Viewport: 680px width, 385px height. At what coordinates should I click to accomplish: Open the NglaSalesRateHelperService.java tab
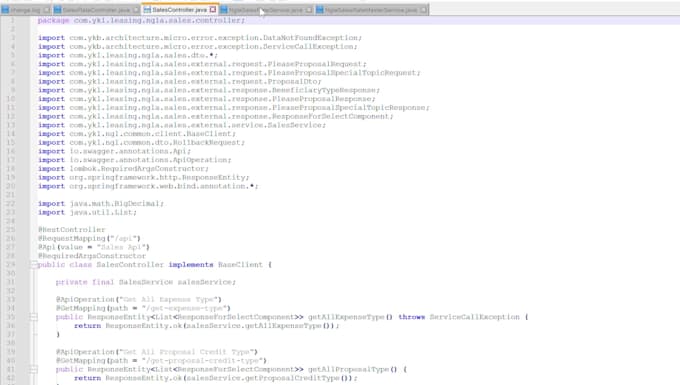pyautogui.click(x=371, y=10)
